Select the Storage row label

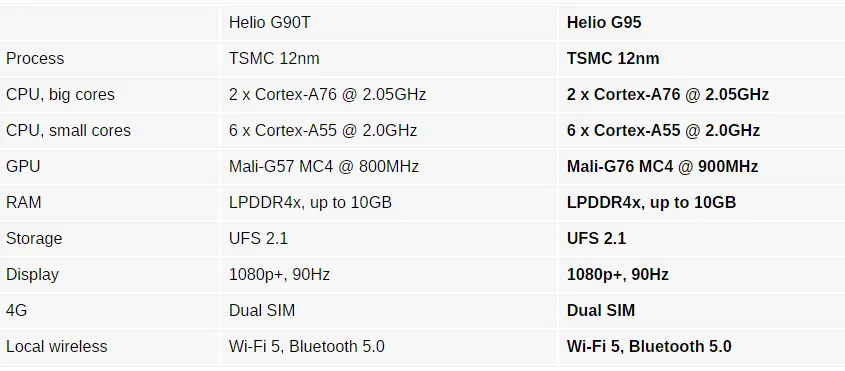coord(34,238)
